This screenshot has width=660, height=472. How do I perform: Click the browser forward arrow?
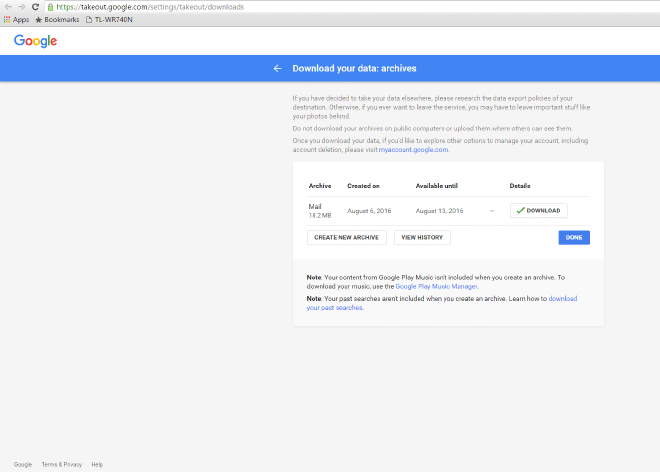(x=21, y=6)
